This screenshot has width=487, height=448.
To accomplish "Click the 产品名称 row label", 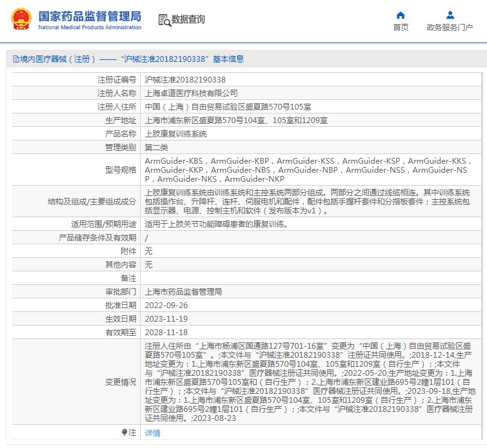I will 121,134.
